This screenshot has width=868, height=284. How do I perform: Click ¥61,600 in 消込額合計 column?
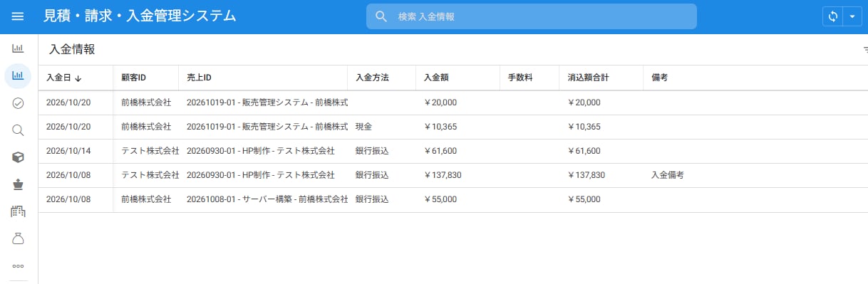584,151
